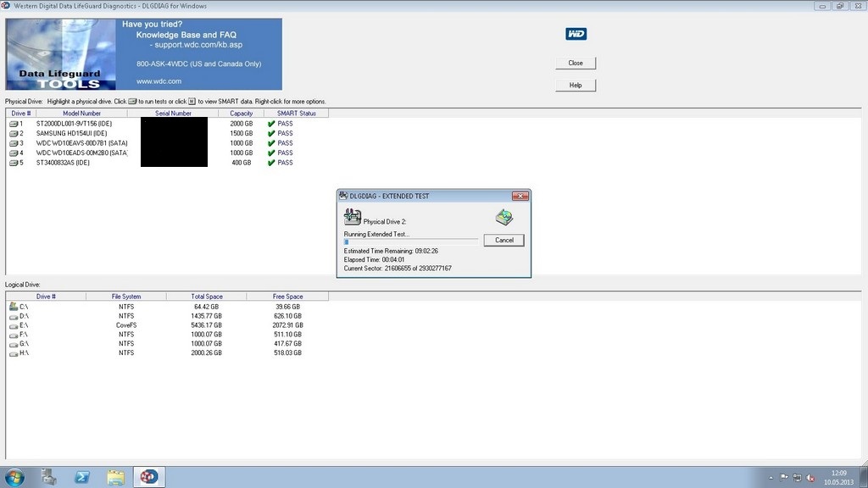The image size is (868, 488).
Task: Click the green SMART pass checkmark for ST3400832AS
Action: click(x=271, y=163)
